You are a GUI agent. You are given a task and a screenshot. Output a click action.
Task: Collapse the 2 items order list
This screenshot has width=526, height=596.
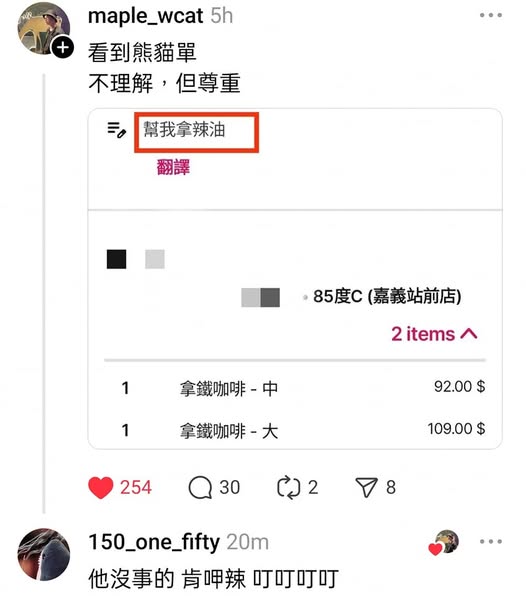point(434,334)
